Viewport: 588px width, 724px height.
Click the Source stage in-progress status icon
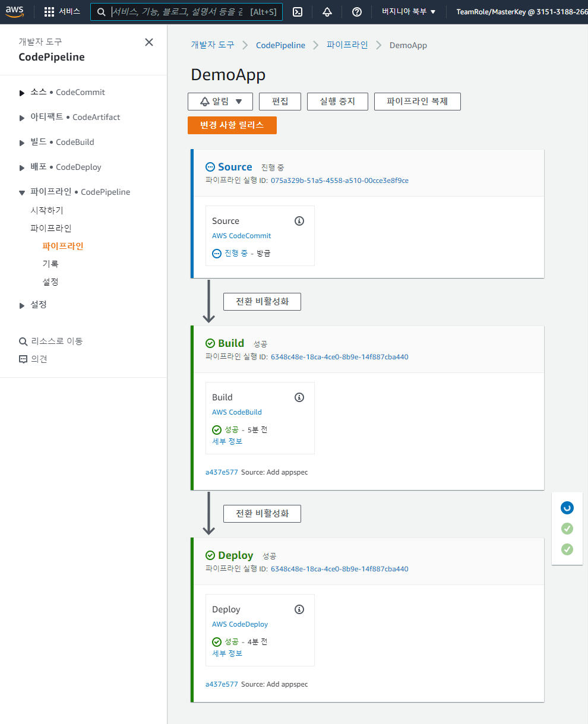[210, 167]
